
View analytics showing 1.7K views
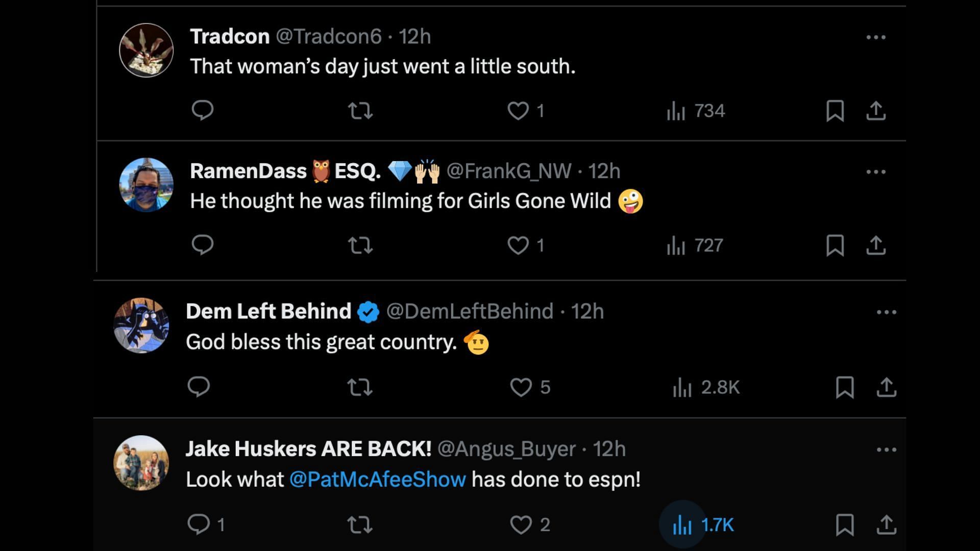coord(703,524)
